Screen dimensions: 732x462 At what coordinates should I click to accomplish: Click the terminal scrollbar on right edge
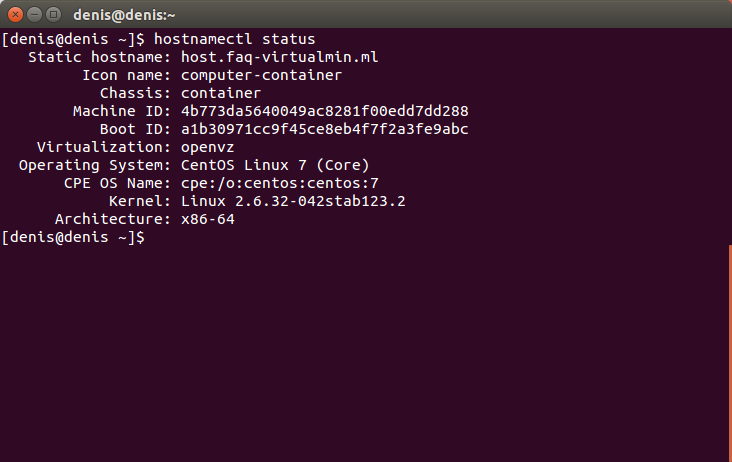[x=730, y=352]
